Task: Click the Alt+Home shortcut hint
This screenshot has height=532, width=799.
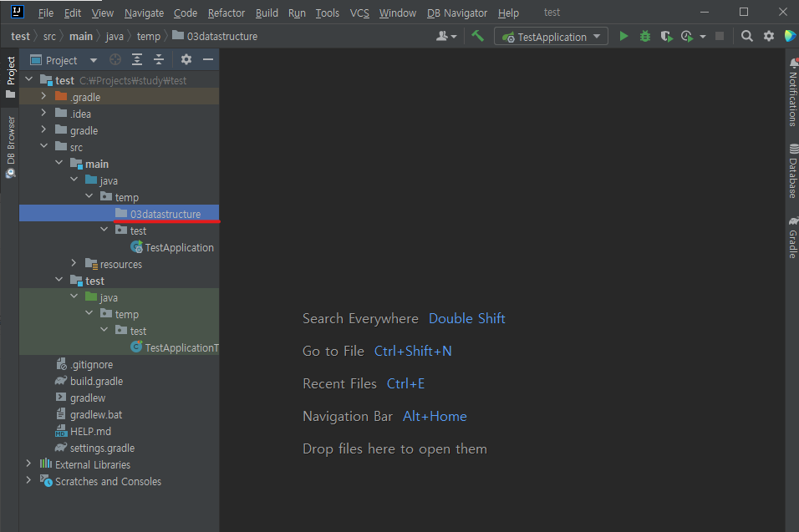Action: 435,417
